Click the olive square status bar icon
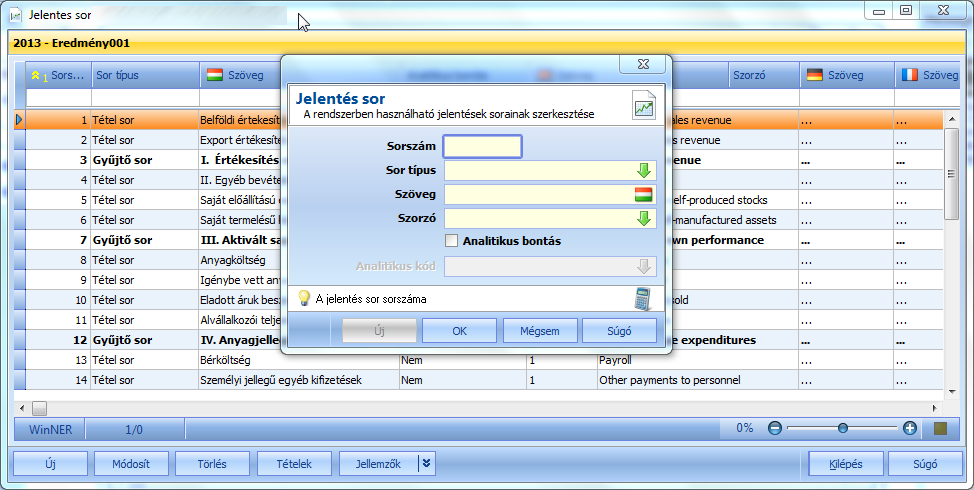The image size is (974, 490). point(940,429)
